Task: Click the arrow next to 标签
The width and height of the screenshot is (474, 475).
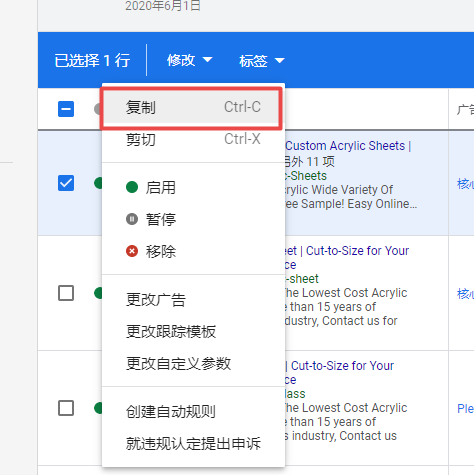Action: coord(280,61)
